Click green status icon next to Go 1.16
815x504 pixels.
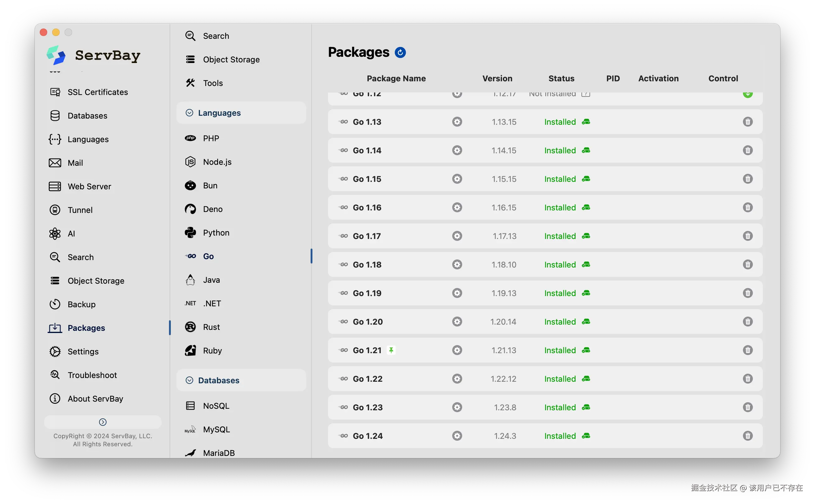coord(586,207)
